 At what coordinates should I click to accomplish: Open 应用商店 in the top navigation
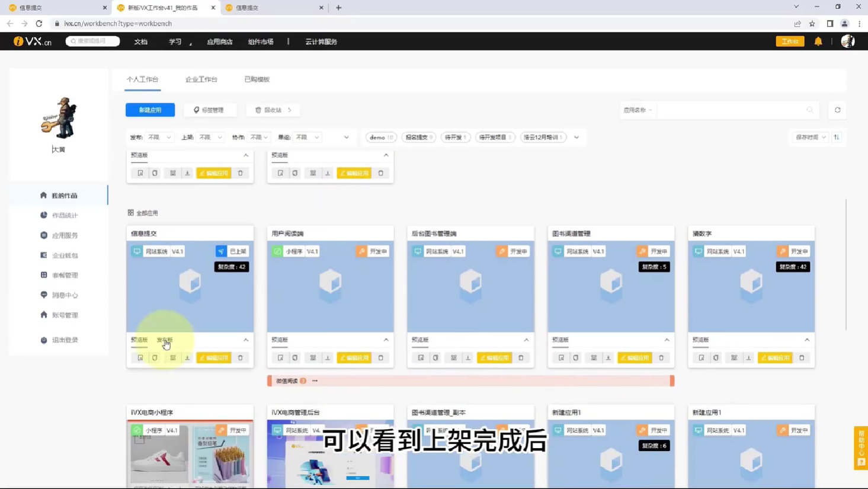[x=220, y=41]
